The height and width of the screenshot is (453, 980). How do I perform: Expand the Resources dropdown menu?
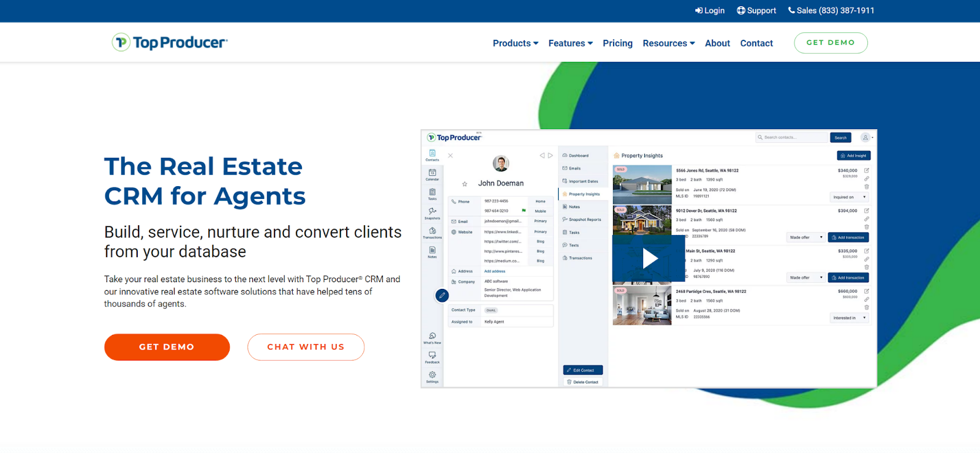[x=669, y=43]
